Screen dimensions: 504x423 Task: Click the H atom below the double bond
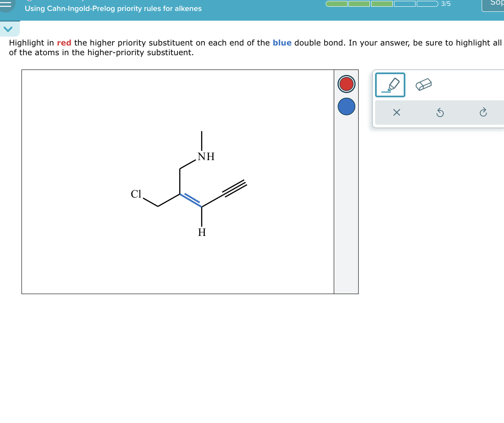point(202,232)
